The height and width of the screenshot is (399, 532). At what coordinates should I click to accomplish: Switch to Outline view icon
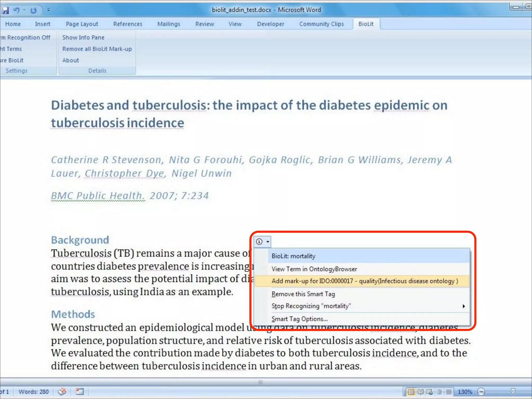439,392
